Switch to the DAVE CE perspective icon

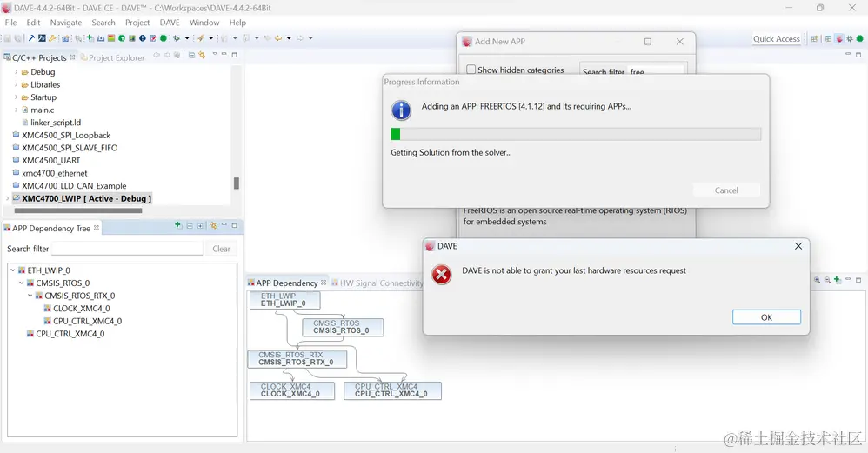(x=839, y=39)
